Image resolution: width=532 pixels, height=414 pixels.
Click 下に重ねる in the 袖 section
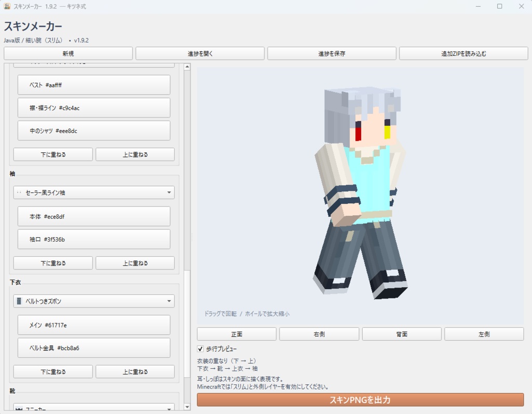pyautogui.click(x=53, y=263)
